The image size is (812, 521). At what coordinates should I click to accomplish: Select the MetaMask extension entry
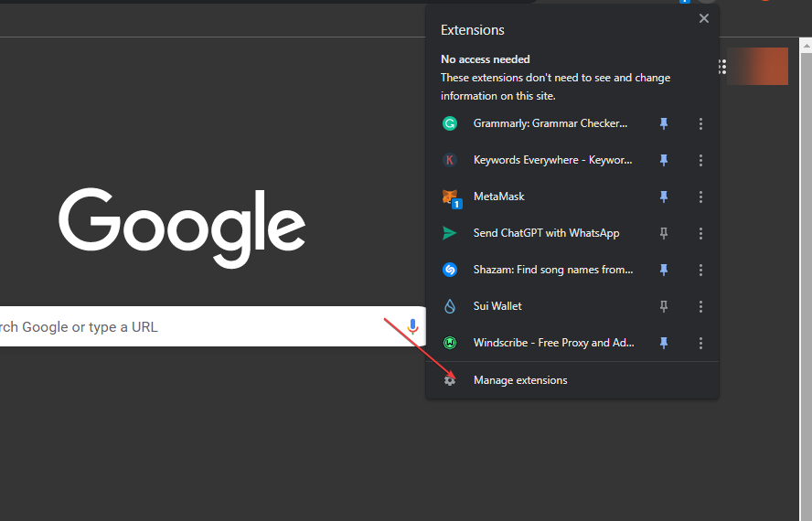tap(499, 197)
